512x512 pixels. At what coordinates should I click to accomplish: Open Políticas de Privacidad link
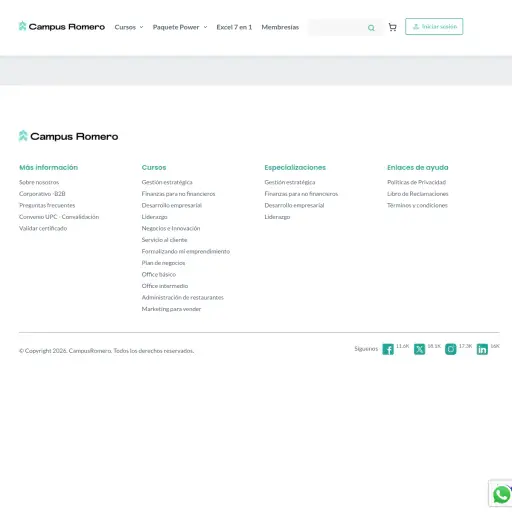(x=416, y=182)
